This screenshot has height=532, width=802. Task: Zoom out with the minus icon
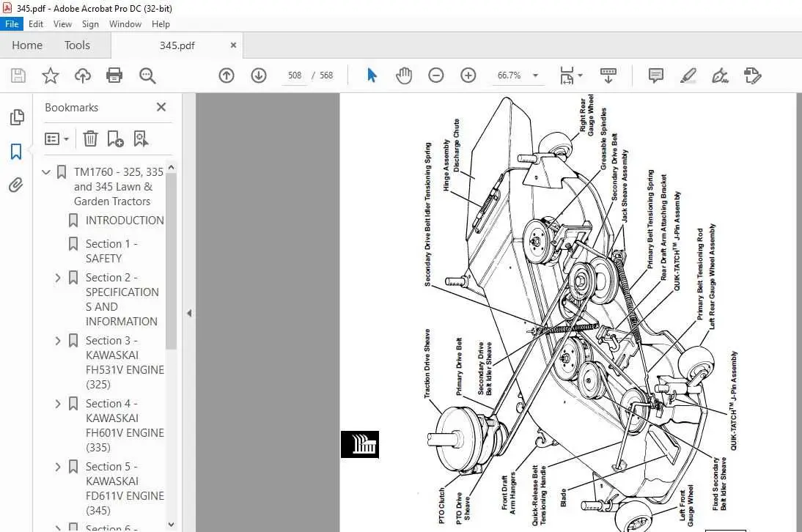[435, 75]
